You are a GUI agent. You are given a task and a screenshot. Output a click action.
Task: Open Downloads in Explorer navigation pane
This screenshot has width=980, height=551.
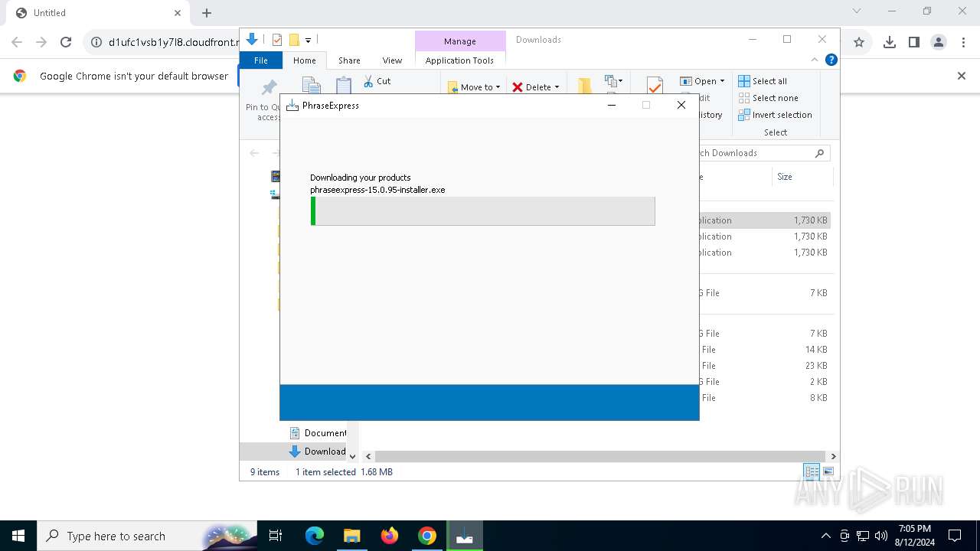pyautogui.click(x=318, y=452)
